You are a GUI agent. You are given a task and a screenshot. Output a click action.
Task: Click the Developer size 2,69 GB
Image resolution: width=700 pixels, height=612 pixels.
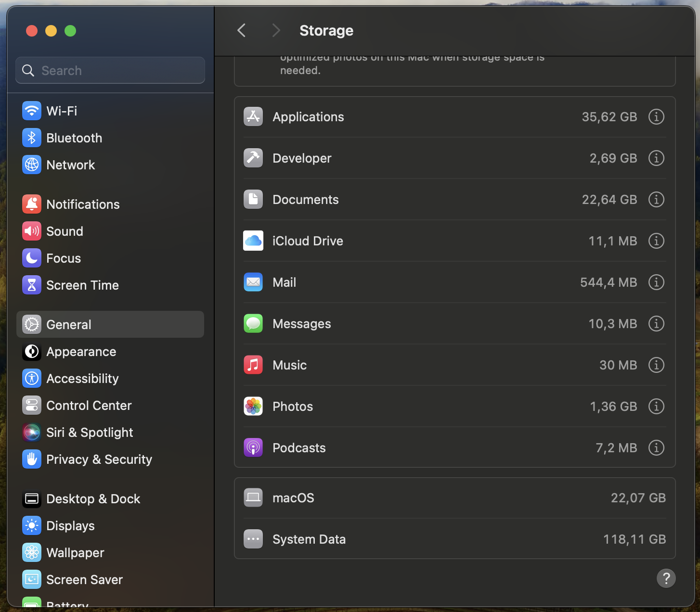613,158
